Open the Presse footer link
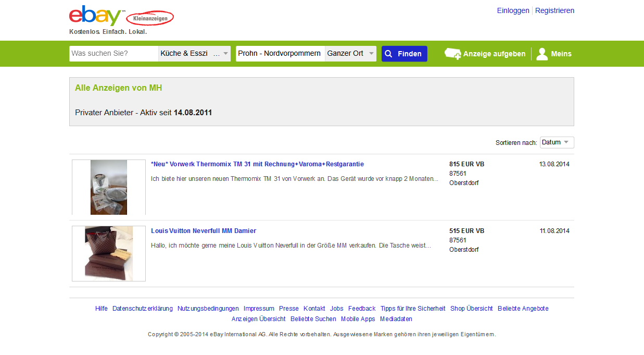 pos(289,309)
